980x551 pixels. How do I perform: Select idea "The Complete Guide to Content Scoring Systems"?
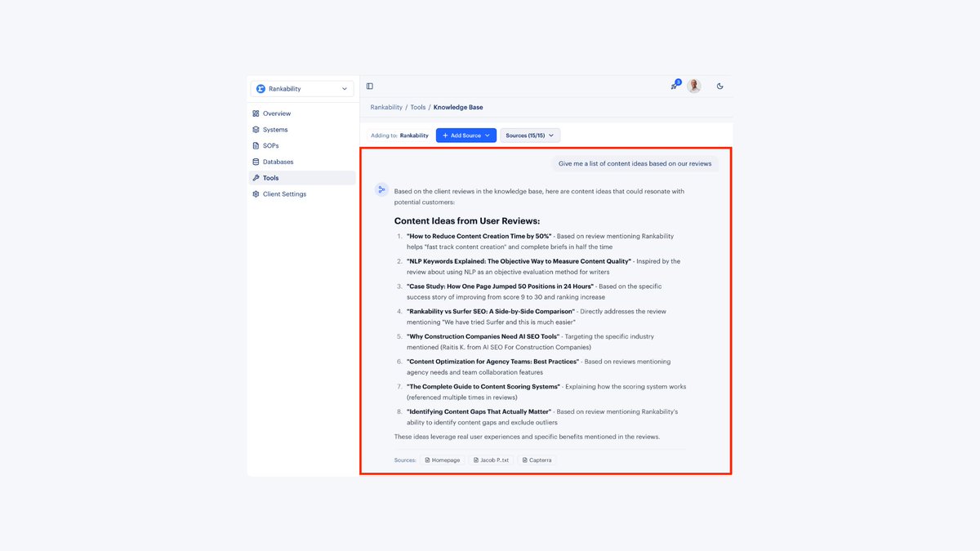(x=483, y=386)
